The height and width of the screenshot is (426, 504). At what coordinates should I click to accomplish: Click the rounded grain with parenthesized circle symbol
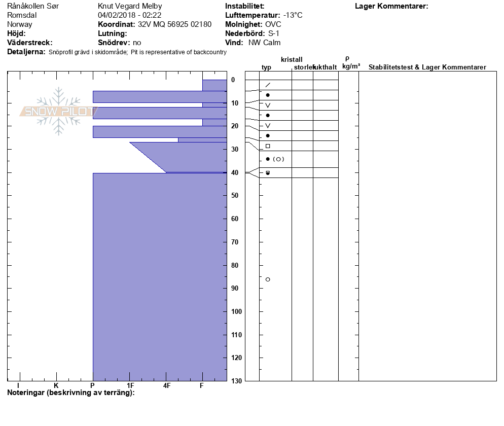pyautogui.click(x=275, y=159)
